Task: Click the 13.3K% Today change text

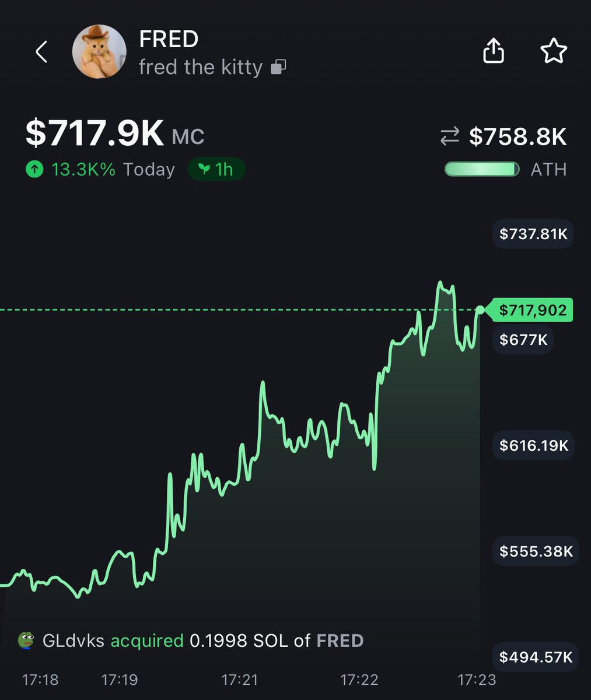Action: coord(113,170)
